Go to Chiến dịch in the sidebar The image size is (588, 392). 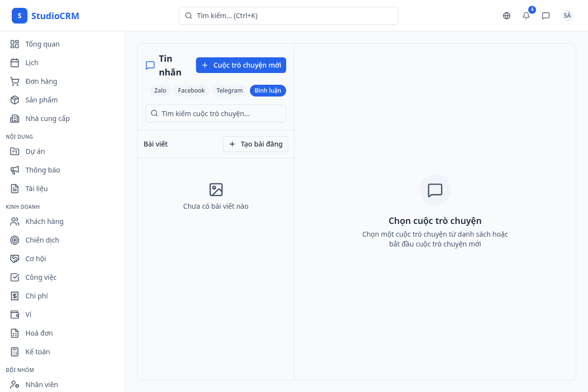click(x=42, y=240)
